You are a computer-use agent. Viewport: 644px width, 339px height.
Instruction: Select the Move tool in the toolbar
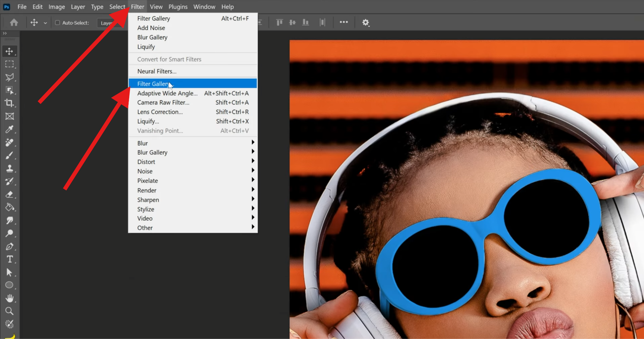point(9,51)
